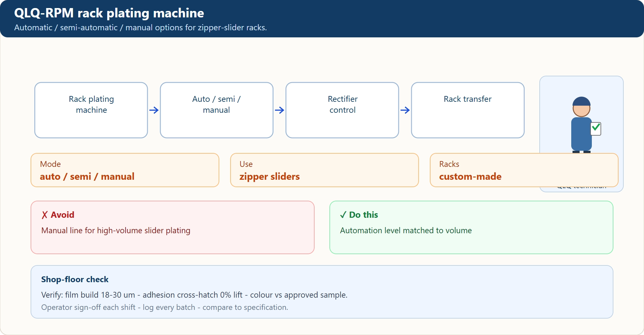Click arrow before Rack transfer box
Viewport: 644px width, 335px height.
point(405,110)
